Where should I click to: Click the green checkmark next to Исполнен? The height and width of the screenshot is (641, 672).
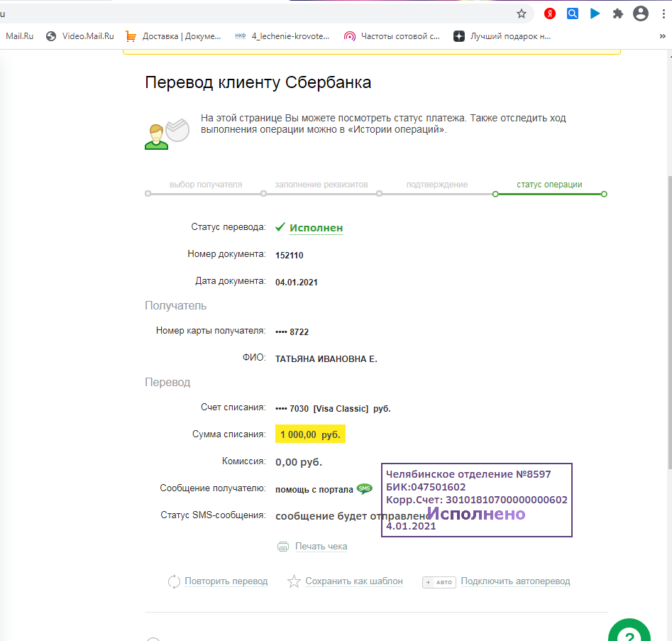click(x=280, y=227)
